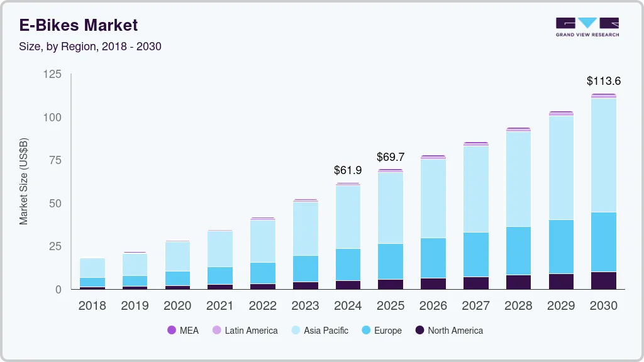Click the teal chevron in the GVR logo
This screenshot has width=644, height=362.
[x=586, y=21]
